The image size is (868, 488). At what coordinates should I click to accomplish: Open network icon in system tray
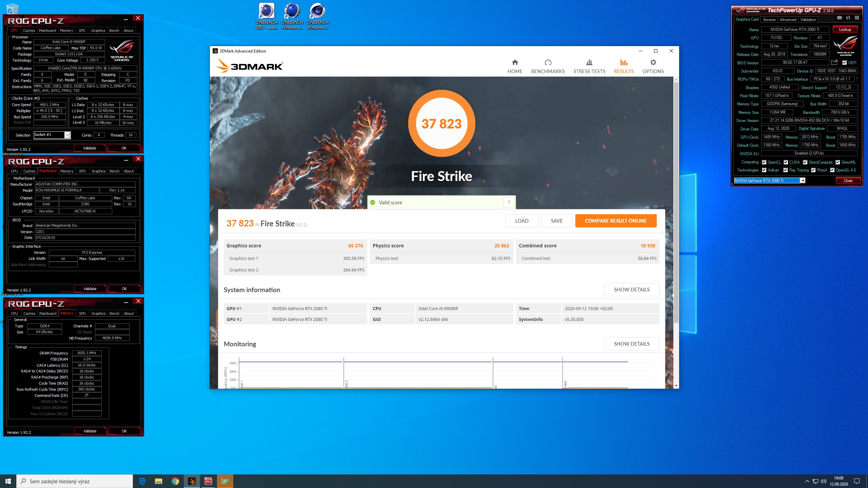click(x=815, y=481)
